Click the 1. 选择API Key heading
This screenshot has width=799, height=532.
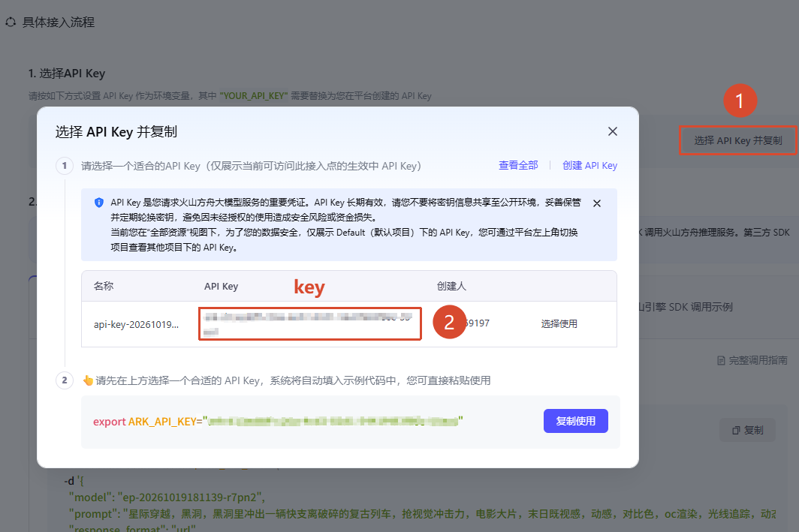tap(67, 74)
